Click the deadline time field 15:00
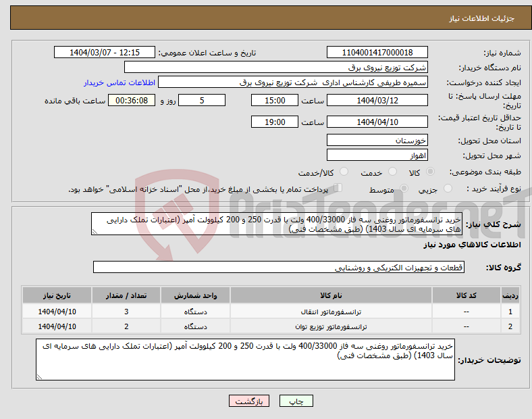The width and height of the screenshot is (532, 419). [275, 100]
